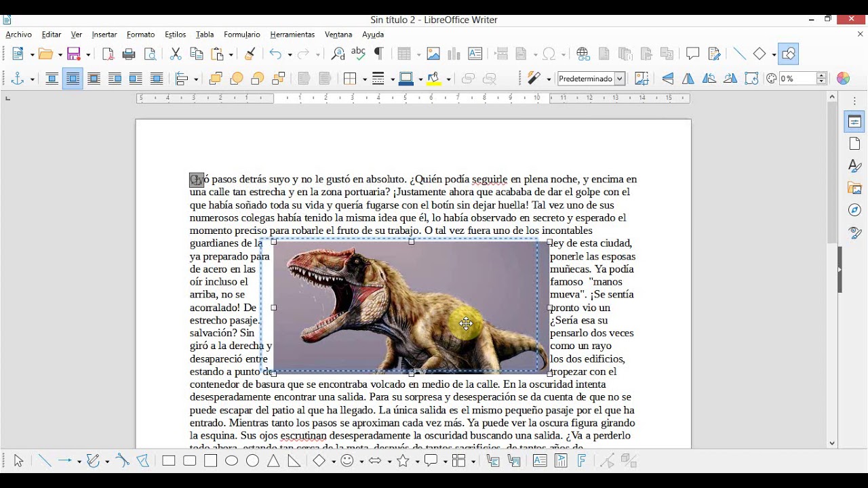The image size is (868, 488).
Task: Click the Open folder icon
Action: tap(46, 54)
